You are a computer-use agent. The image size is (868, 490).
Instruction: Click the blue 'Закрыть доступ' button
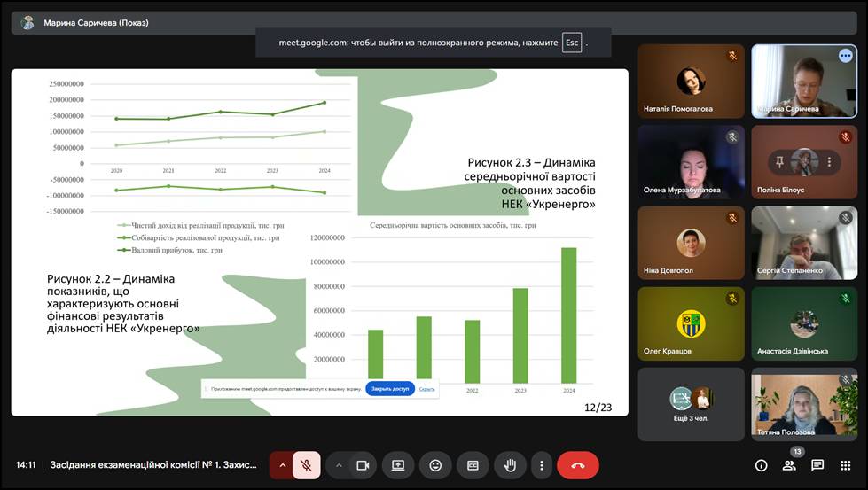coord(390,389)
